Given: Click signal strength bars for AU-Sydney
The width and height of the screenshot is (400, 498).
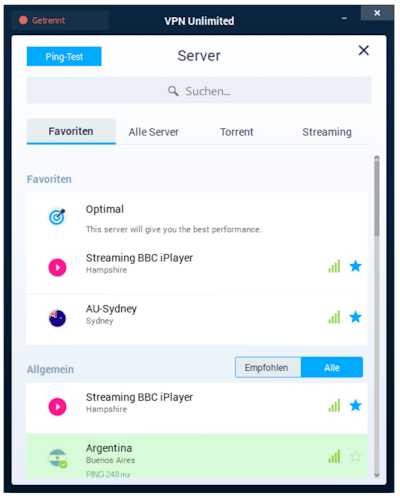Looking at the screenshot, I should click(334, 317).
